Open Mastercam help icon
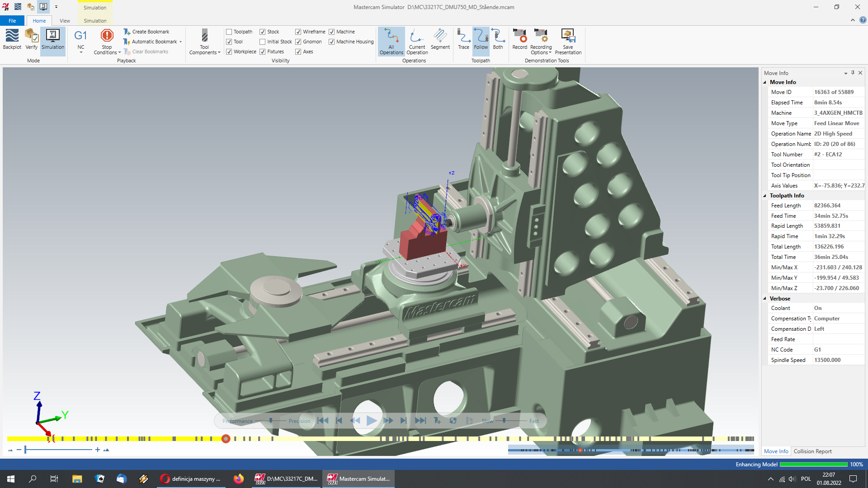Viewport: 868px width, 488px height. coord(863,20)
